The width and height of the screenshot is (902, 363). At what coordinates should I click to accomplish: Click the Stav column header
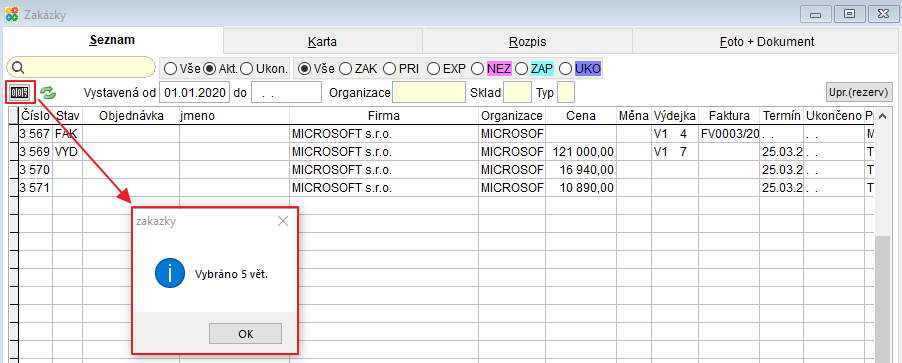tap(67, 116)
